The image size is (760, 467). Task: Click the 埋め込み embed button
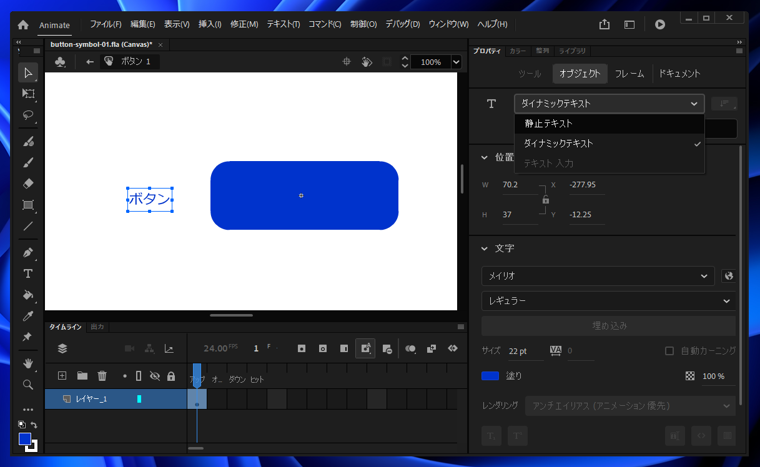608,326
